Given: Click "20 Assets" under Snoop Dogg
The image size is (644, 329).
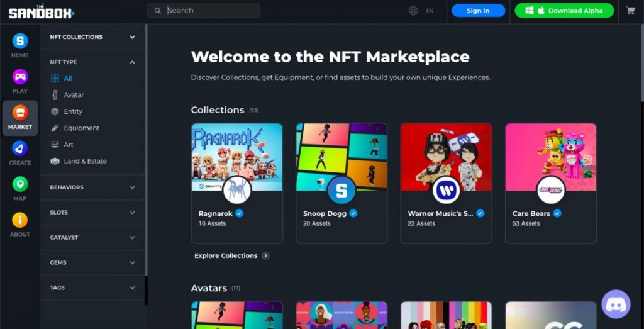Looking at the screenshot, I should pos(317,223).
